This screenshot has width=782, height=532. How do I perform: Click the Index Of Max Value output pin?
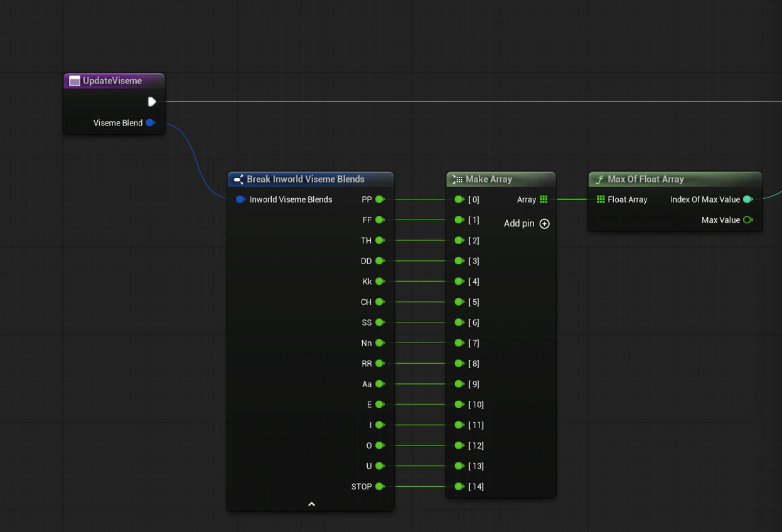coord(747,199)
